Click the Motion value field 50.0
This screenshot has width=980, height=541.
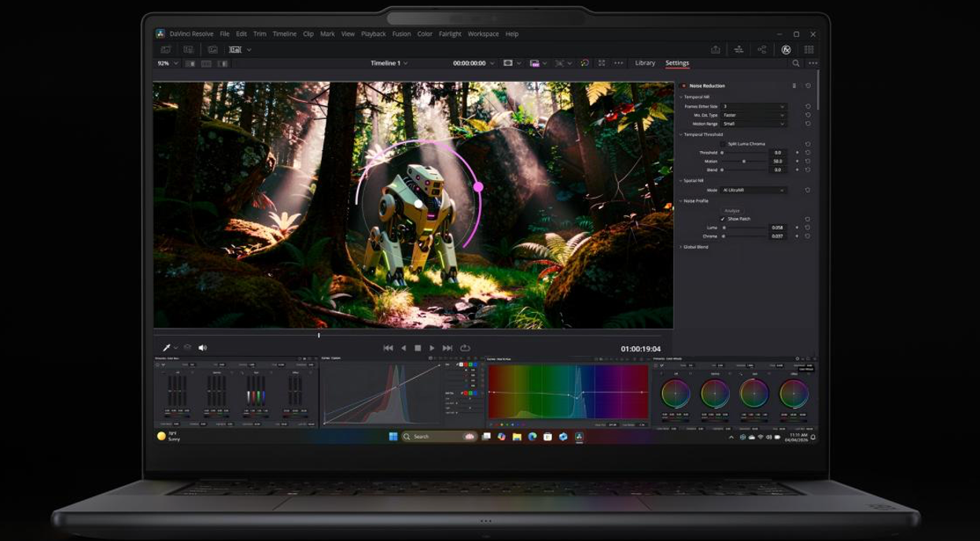coord(778,161)
